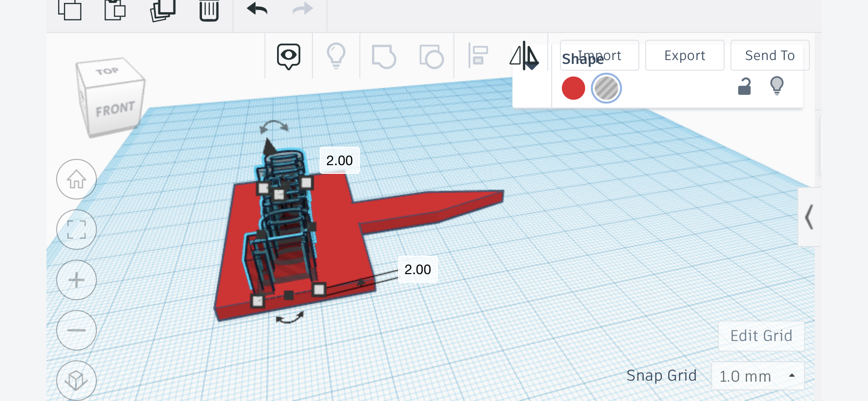Open the Align tool
Image resolution: width=868 pixels, height=401 pixels.
[x=478, y=55]
